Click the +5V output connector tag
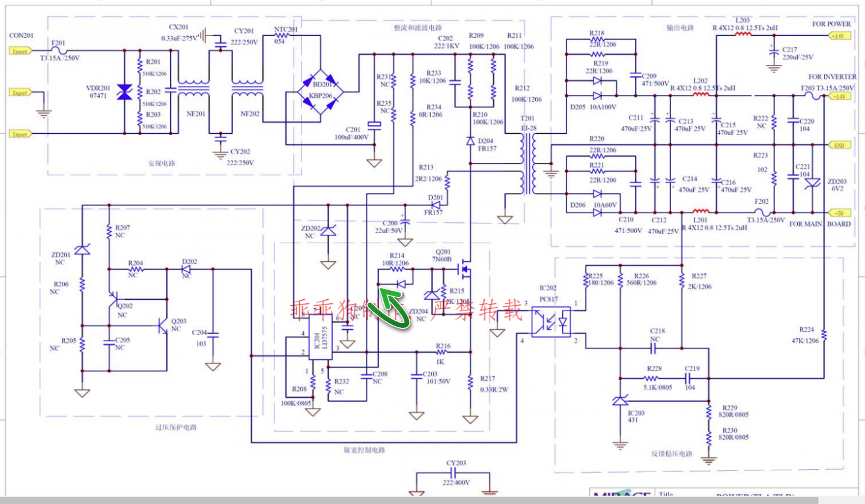 (x=839, y=213)
